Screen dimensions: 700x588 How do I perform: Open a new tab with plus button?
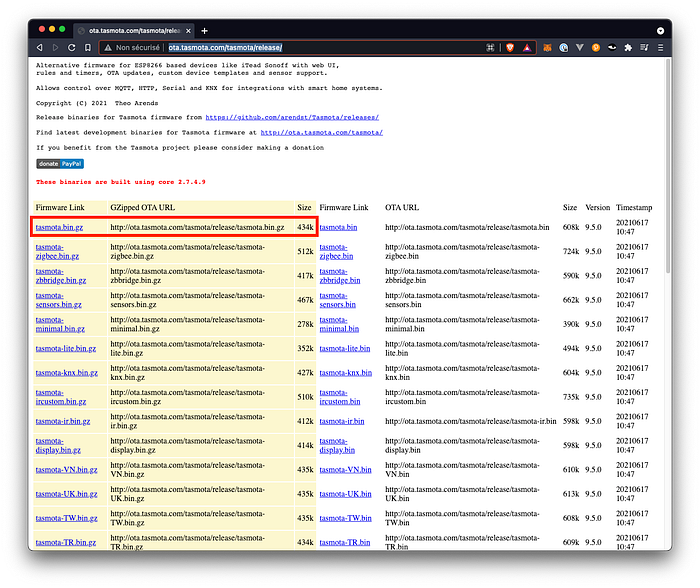(x=204, y=31)
